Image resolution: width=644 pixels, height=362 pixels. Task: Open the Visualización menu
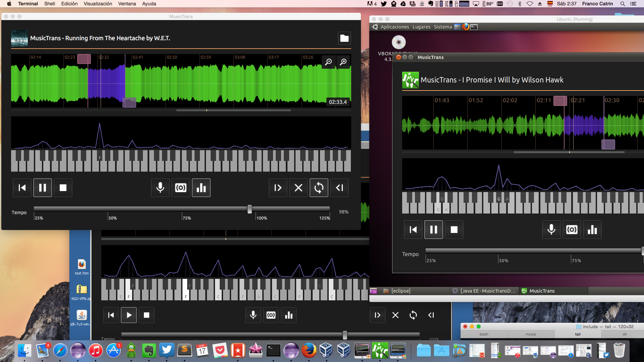tap(98, 4)
